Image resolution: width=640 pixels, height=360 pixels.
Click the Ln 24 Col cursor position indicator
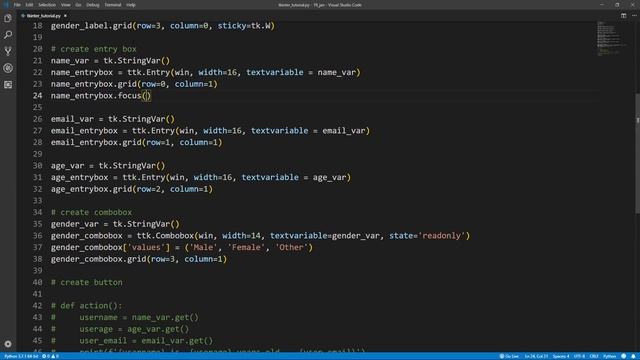point(536,356)
